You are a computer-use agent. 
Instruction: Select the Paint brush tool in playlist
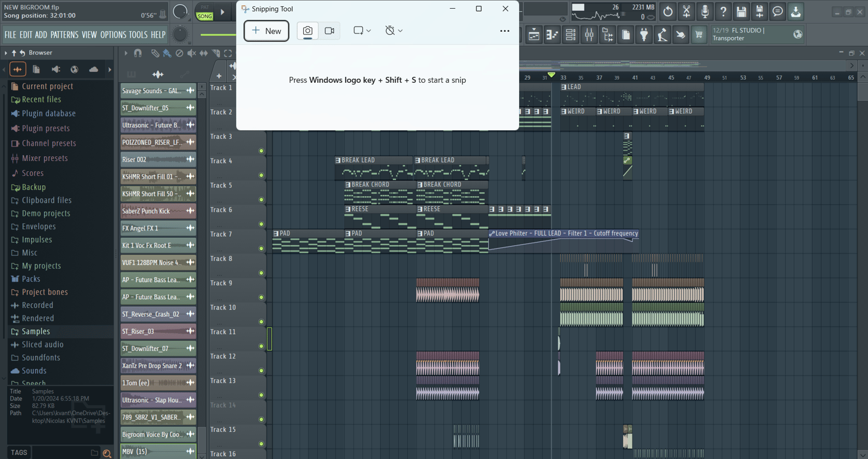(167, 53)
